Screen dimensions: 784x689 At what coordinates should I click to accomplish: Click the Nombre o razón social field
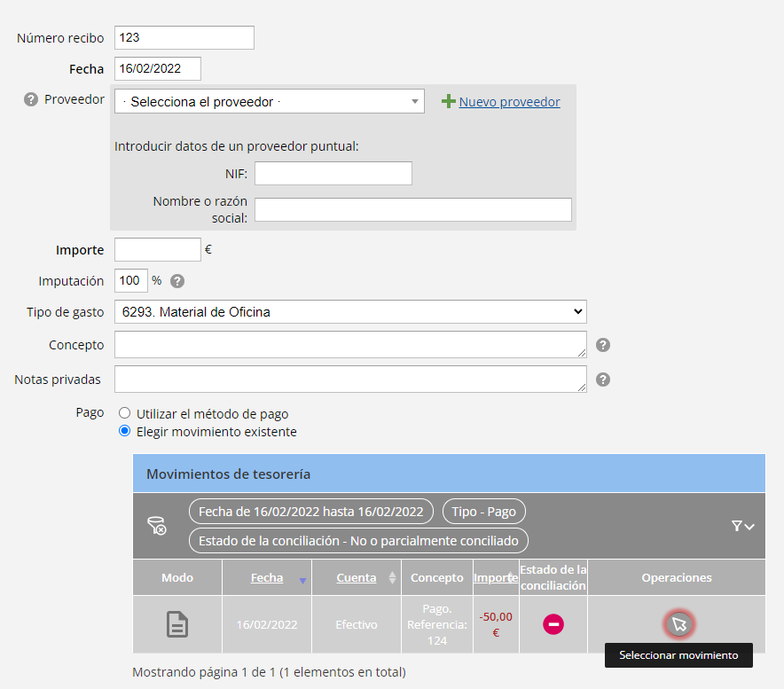(413, 209)
